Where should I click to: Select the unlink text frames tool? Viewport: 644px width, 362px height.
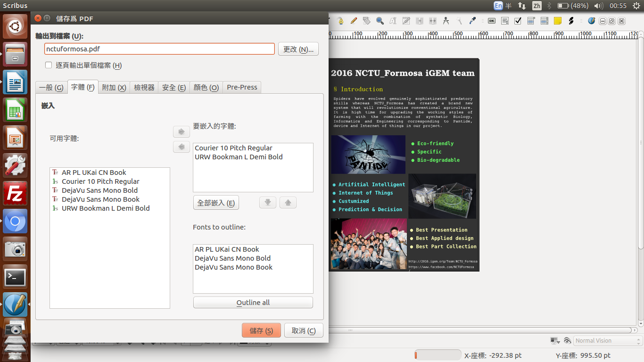(x=433, y=21)
